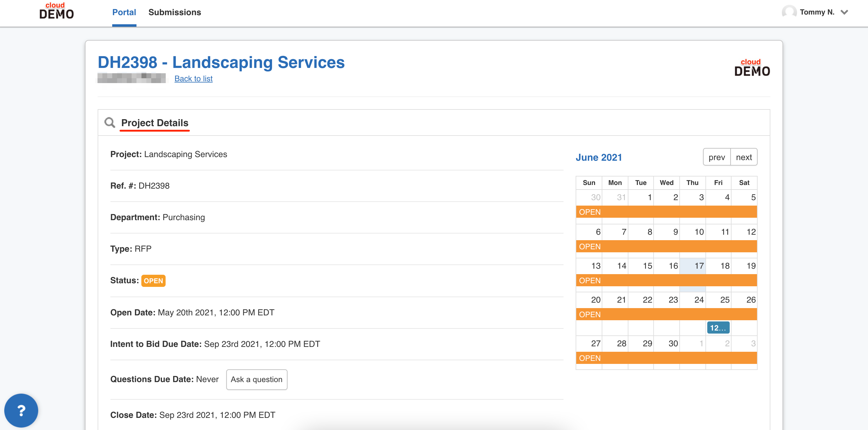Click the DH2398 - Landscaping Services title

[221, 62]
